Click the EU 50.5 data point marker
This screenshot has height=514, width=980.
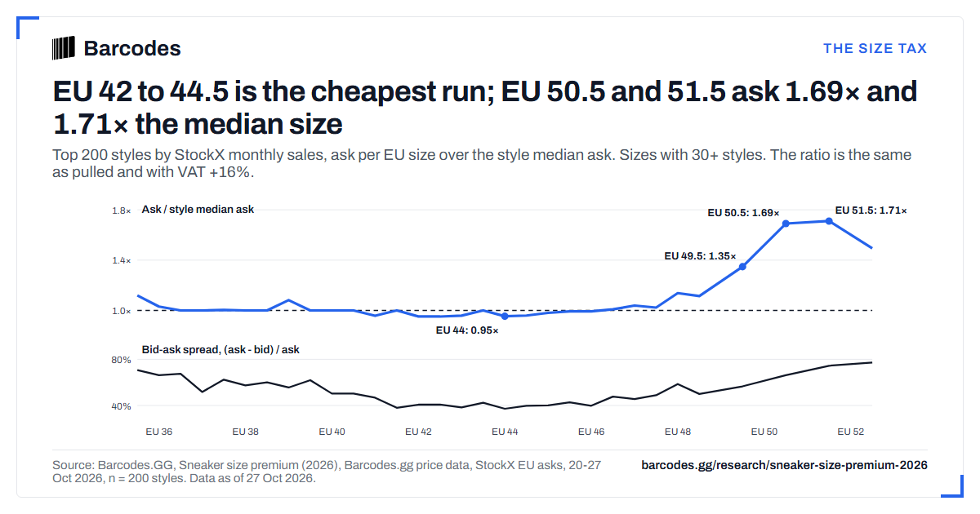tap(786, 224)
